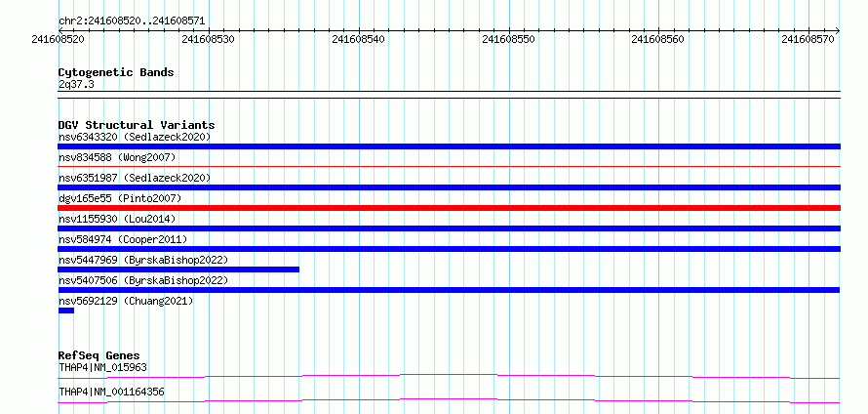
Task: Open the Cytogenetic Bands track heading
Action: coord(116,72)
